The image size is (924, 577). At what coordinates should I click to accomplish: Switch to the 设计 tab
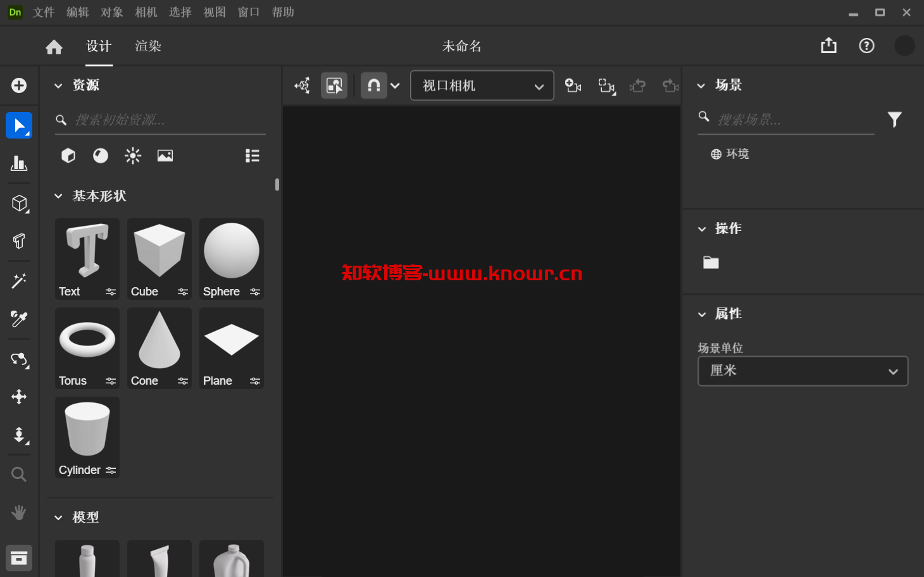pyautogui.click(x=99, y=46)
